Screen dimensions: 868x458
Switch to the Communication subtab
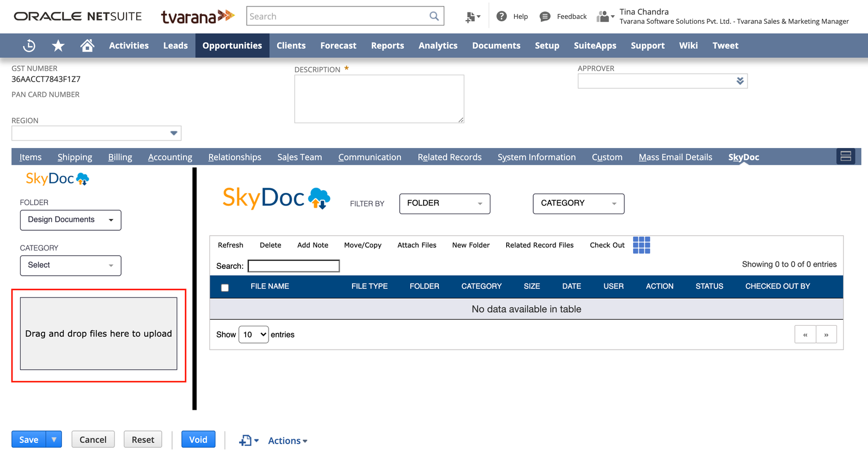pyautogui.click(x=369, y=157)
